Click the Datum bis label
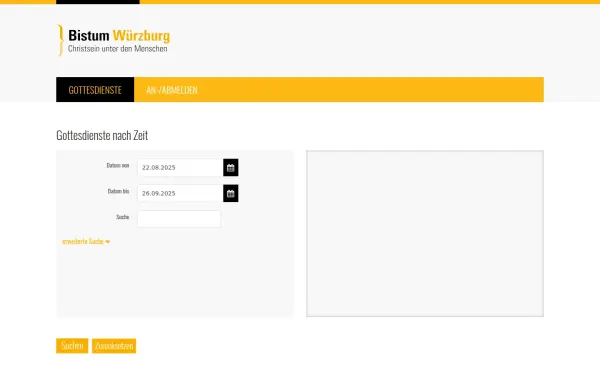Screen dimensions: 600x375 tap(118, 191)
